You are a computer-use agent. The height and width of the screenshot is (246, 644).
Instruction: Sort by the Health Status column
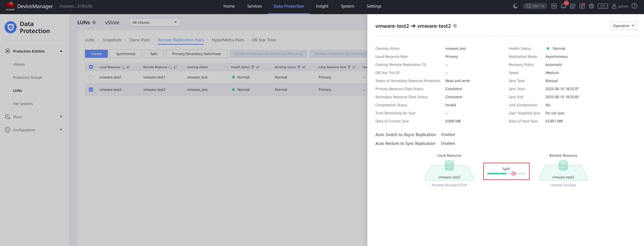258,67
